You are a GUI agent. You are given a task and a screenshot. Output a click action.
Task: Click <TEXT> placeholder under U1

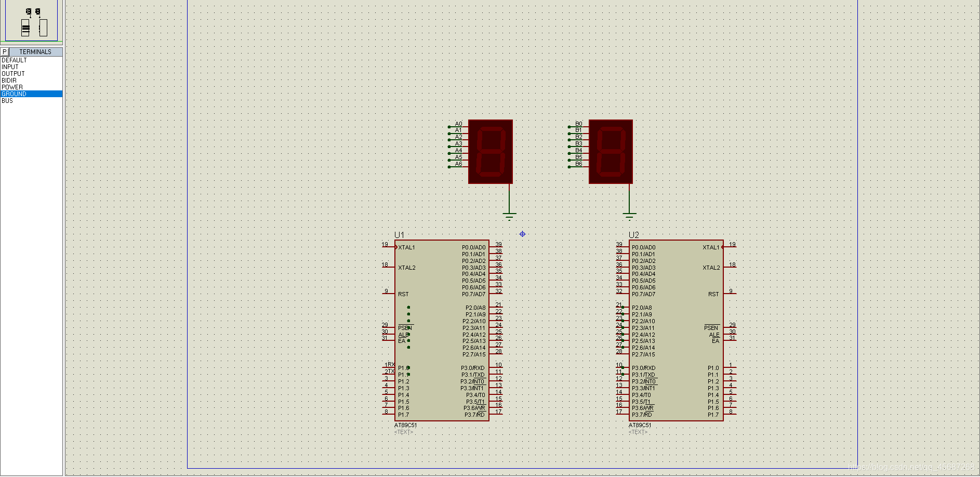point(403,432)
